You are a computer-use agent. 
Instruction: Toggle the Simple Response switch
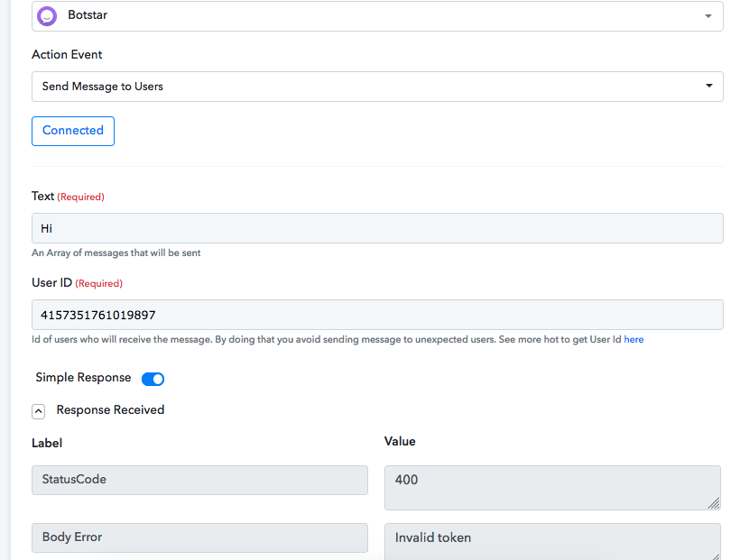click(153, 379)
